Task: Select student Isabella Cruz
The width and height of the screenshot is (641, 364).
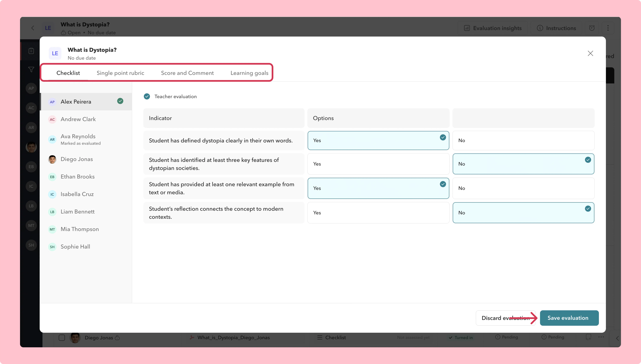Action: pos(86,194)
